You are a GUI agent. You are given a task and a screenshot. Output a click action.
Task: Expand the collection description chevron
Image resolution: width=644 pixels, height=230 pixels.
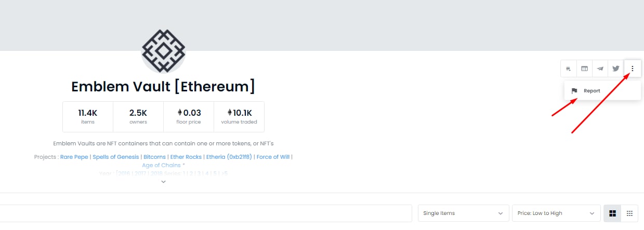click(x=164, y=182)
